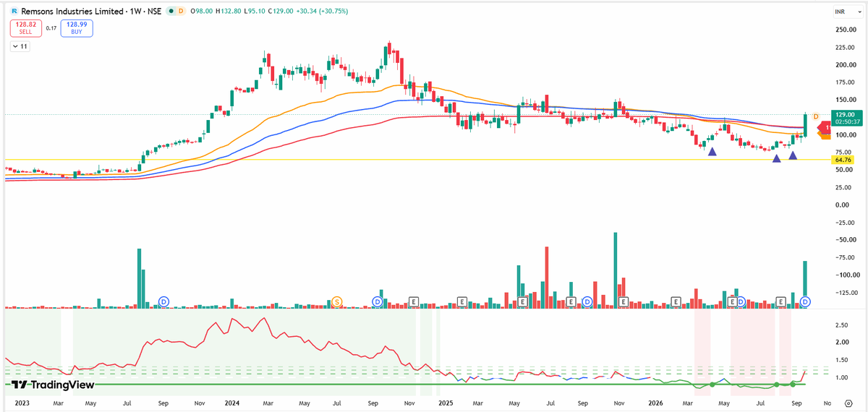
Task: Click the blue triangle marker near August 2026
Action: tap(793, 155)
